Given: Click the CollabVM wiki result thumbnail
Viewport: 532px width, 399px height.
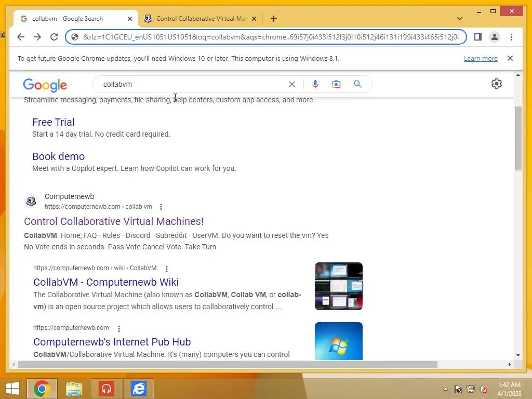Looking at the screenshot, I should 339,286.
